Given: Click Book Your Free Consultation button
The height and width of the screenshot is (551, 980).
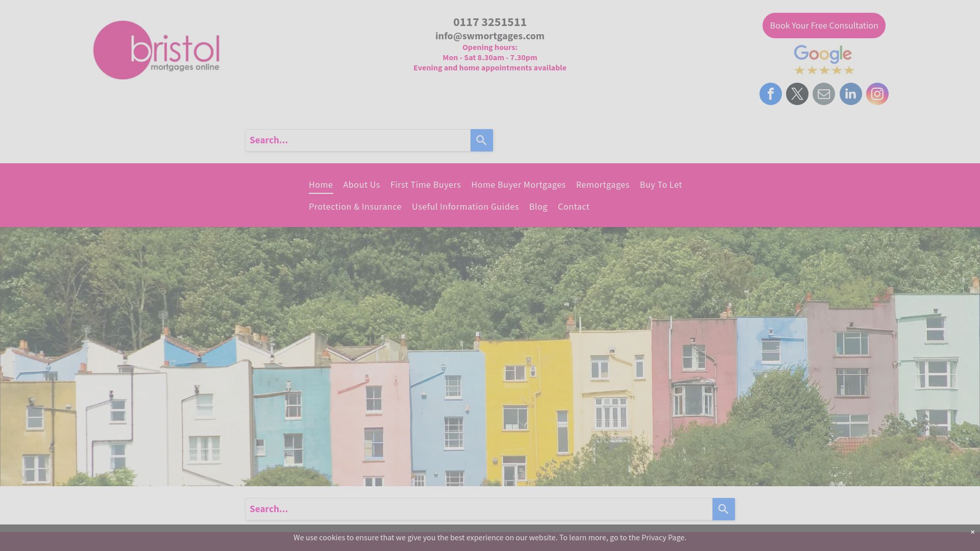Looking at the screenshot, I should pos(824,25).
